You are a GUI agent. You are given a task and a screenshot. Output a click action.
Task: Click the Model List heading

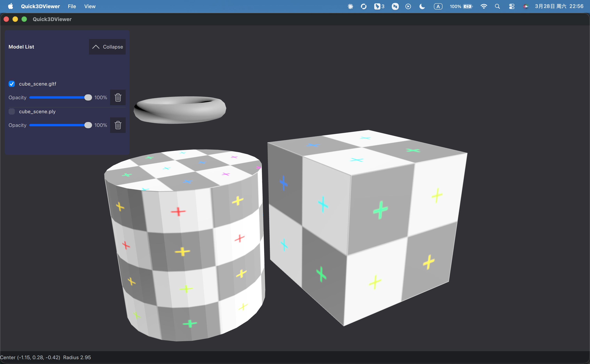[21, 47]
